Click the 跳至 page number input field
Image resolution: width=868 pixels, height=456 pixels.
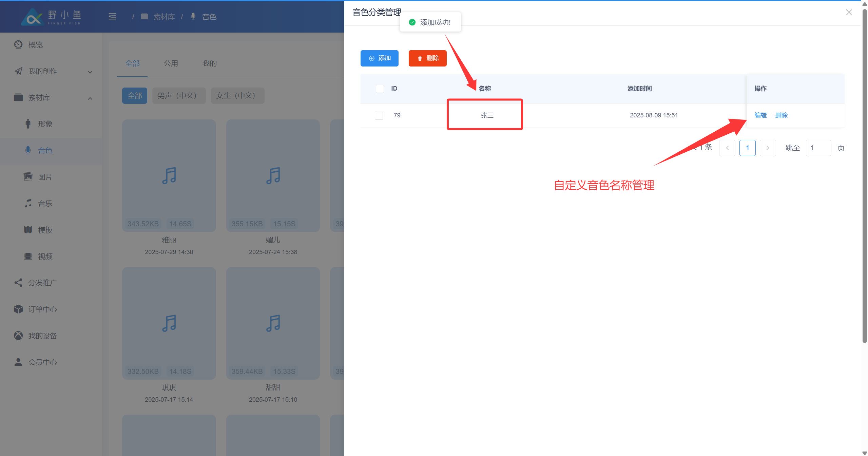[818, 148]
